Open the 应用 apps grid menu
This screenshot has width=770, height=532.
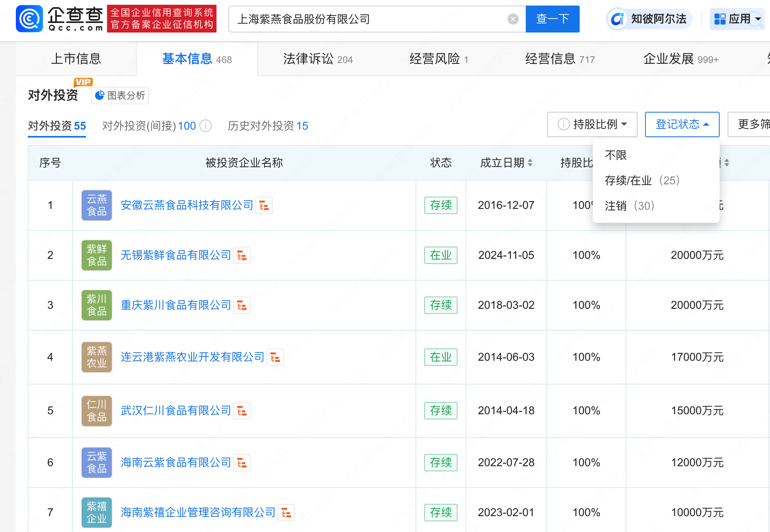[737, 19]
